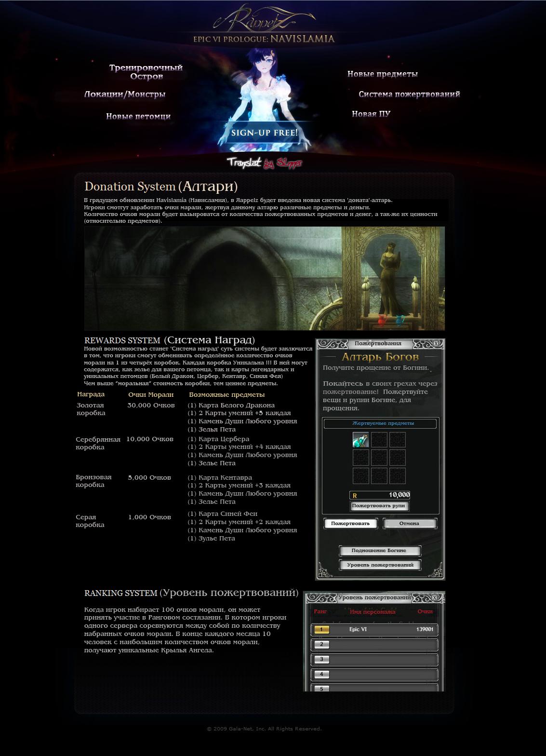Close the Пожертвования window with X
The height and width of the screenshot is (756, 546).
click(x=436, y=344)
